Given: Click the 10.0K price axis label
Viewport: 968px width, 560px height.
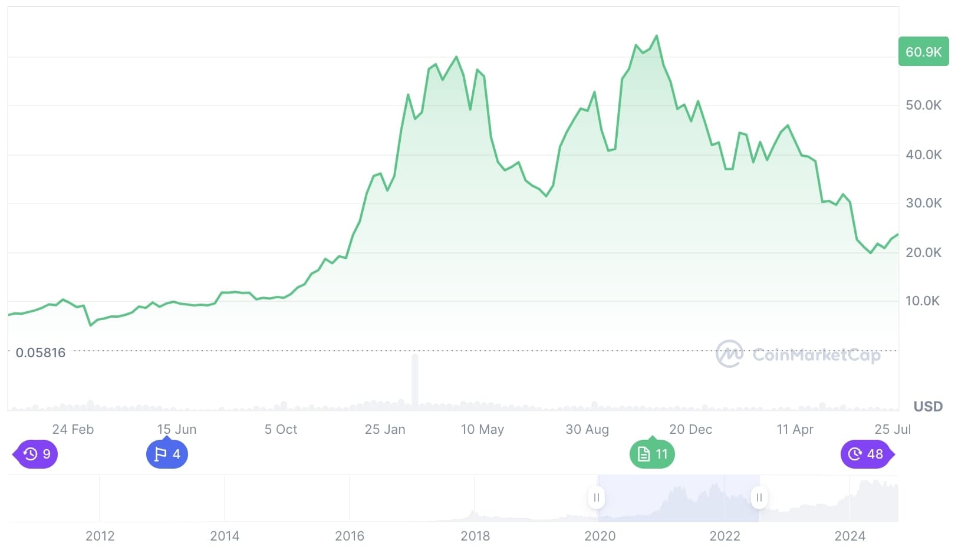Looking at the screenshot, I should pyautogui.click(x=922, y=301).
